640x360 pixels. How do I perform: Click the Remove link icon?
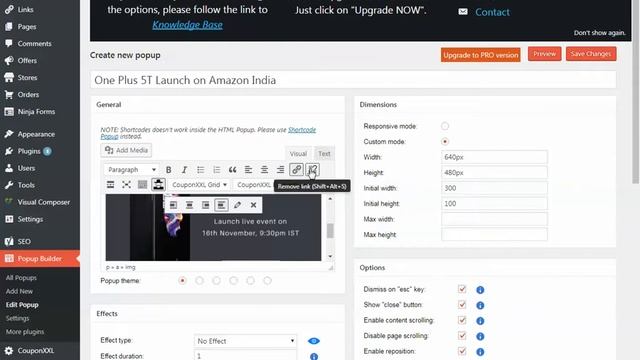tap(312, 170)
